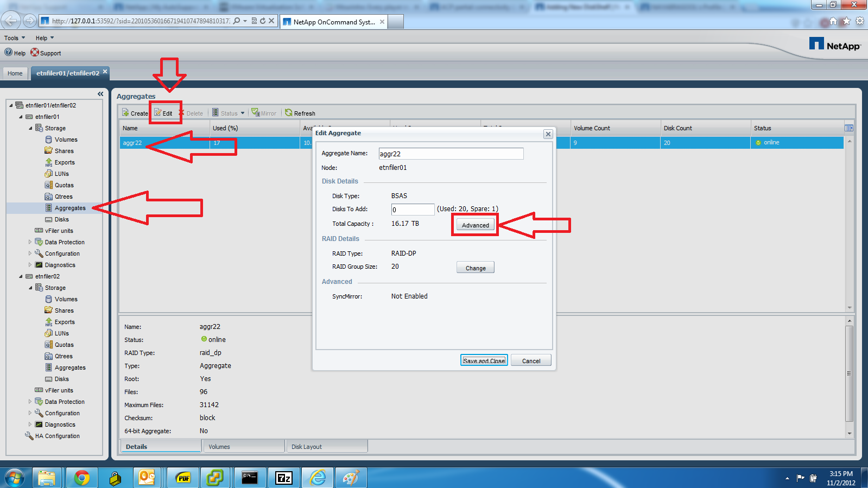Close the etnfiler01/etnfiler02 tab
The image size is (868, 488).
(x=105, y=71)
